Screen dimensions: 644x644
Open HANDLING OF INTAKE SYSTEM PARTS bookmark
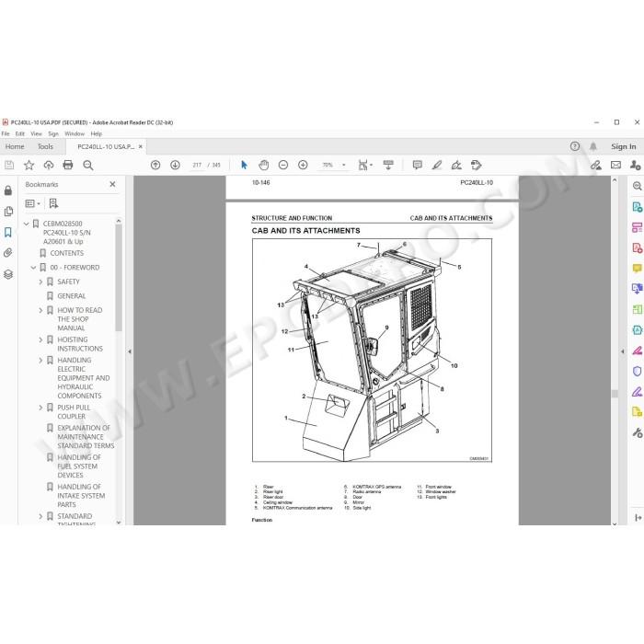[81, 496]
